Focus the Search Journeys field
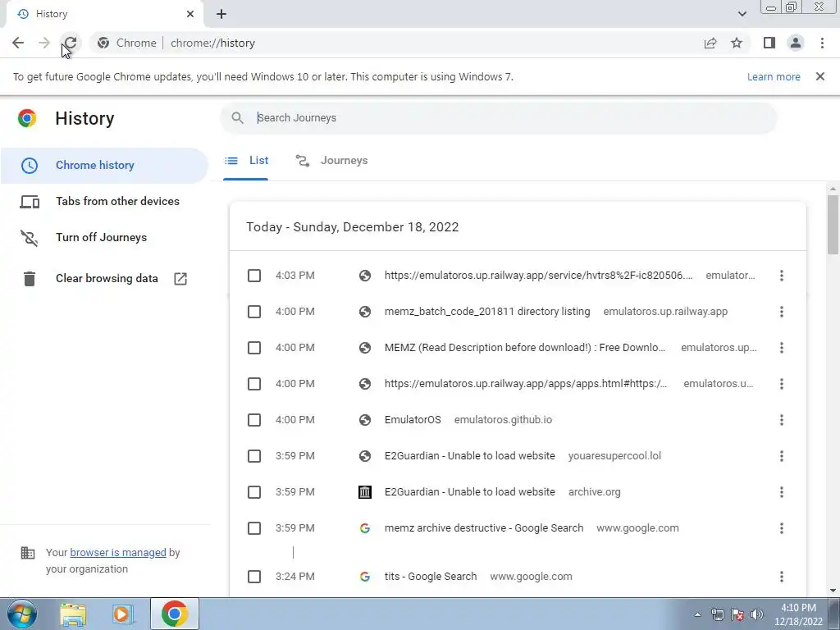This screenshot has height=630, width=840. tap(498, 118)
